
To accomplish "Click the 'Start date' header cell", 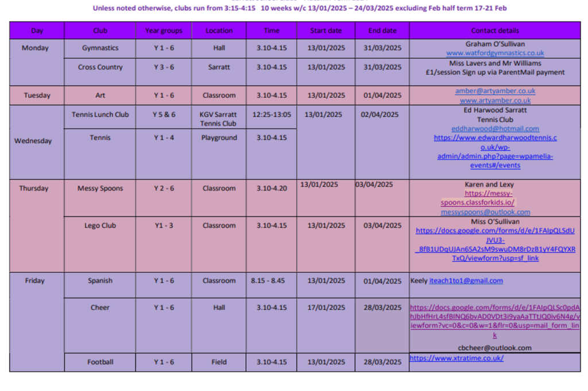I will point(326,30).
